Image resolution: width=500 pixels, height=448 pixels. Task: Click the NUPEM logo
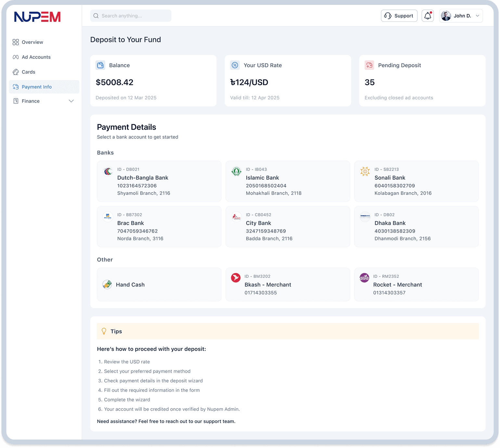pyautogui.click(x=37, y=17)
